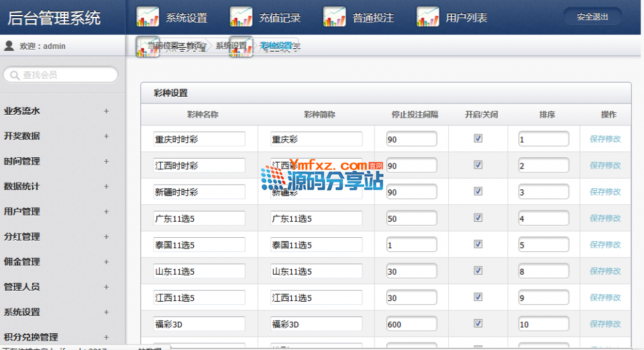Click the chart icon beside 系统设置
The image size is (644, 350).
[148, 17]
